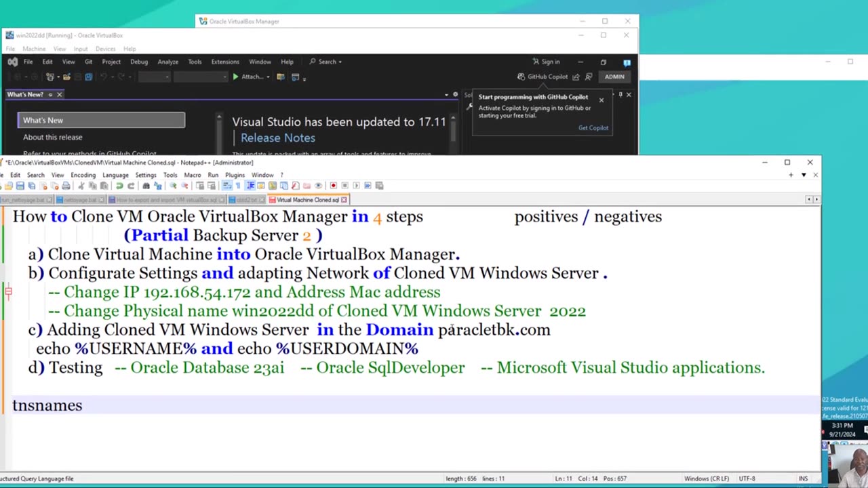The height and width of the screenshot is (488, 868).
Task: Click Save icon in Notepad++ toolbar
Action: pyautogui.click(x=20, y=186)
